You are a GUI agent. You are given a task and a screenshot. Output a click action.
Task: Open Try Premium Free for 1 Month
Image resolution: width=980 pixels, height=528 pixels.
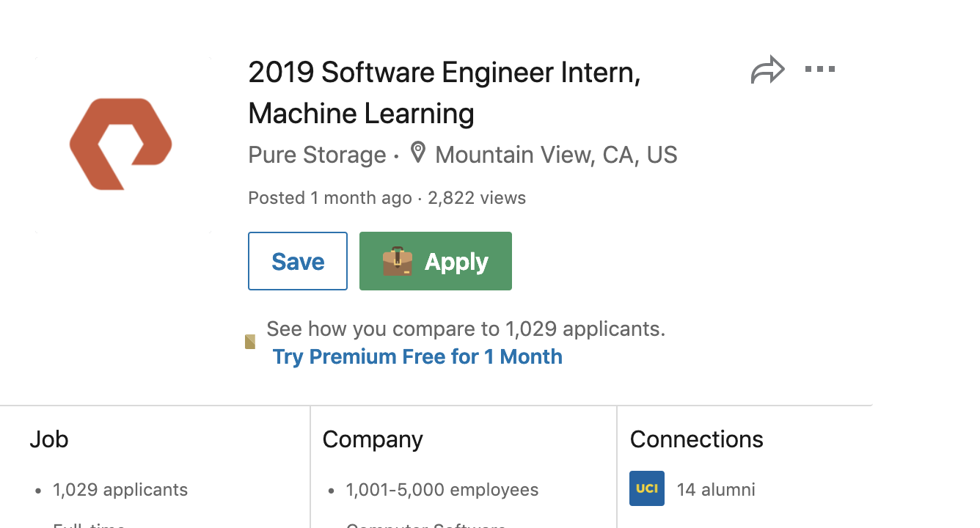pyautogui.click(x=417, y=356)
